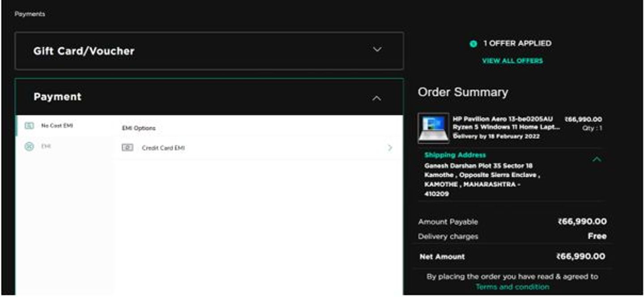The height and width of the screenshot is (297, 644).
Task: Collapse Shipping Address with the chevron
Action: click(x=597, y=159)
